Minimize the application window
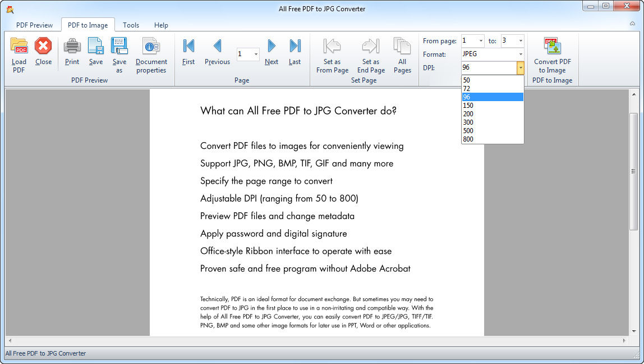The width and height of the screenshot is (644, 364). (x=591, y=6)
